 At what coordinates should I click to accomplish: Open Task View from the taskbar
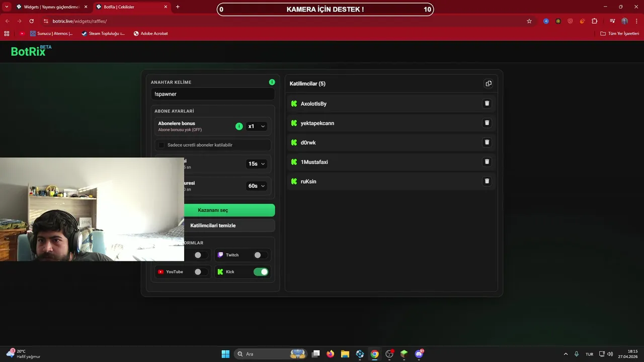pos(315,354)
